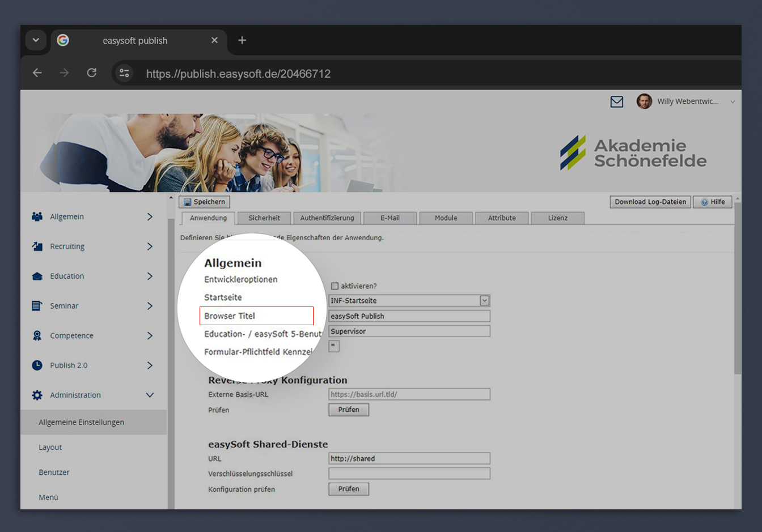Click the Administration gear icon
Viewport: 762px width, 532px height.
(x=37, y=395)
